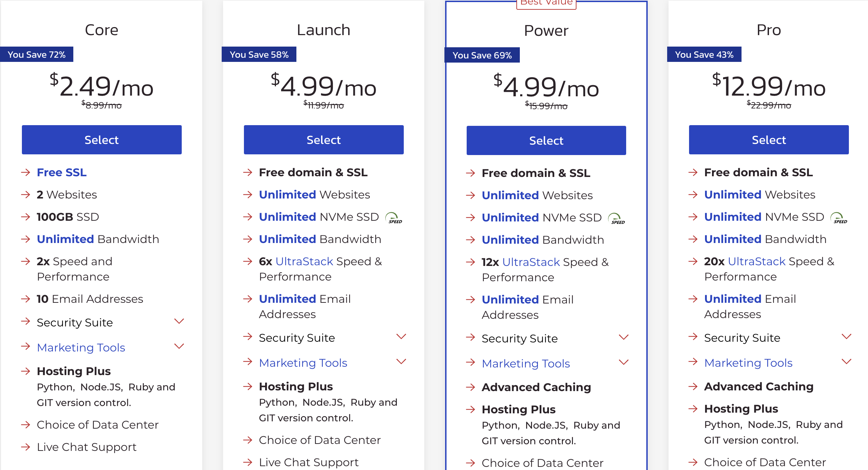868x470 pixels.
Task: Select the Pro hosting plan
Action: click(x=769, y=140)
